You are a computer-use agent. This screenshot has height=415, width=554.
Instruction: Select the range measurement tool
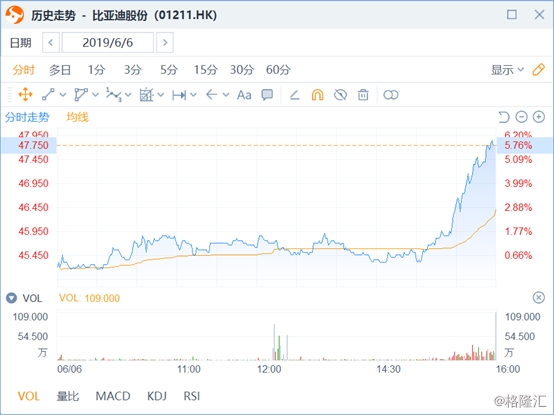(x=179, y=95)
